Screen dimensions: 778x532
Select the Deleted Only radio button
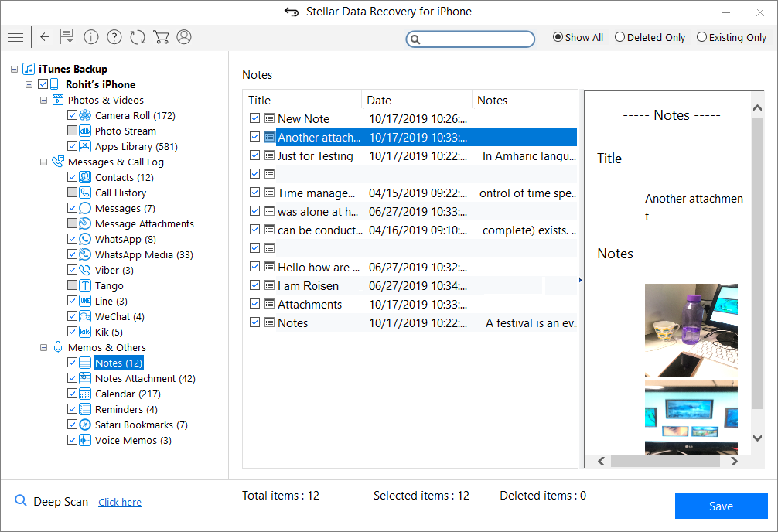tap(650, 37)
